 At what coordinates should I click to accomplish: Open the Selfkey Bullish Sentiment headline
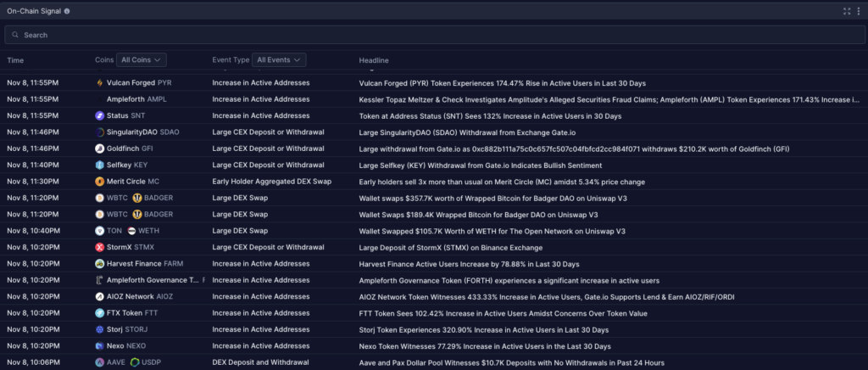point(481,165)
